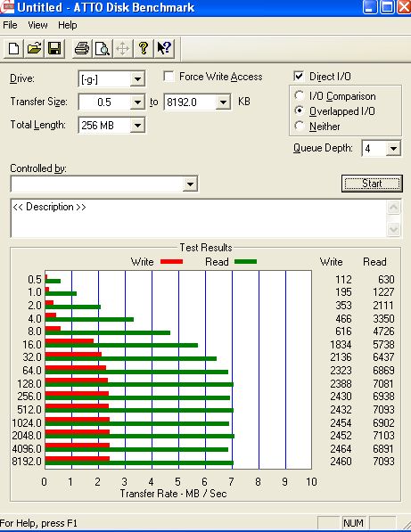Click the yellow question mark About icon
The height and width of the screenshot is (532, 411).
144,48
